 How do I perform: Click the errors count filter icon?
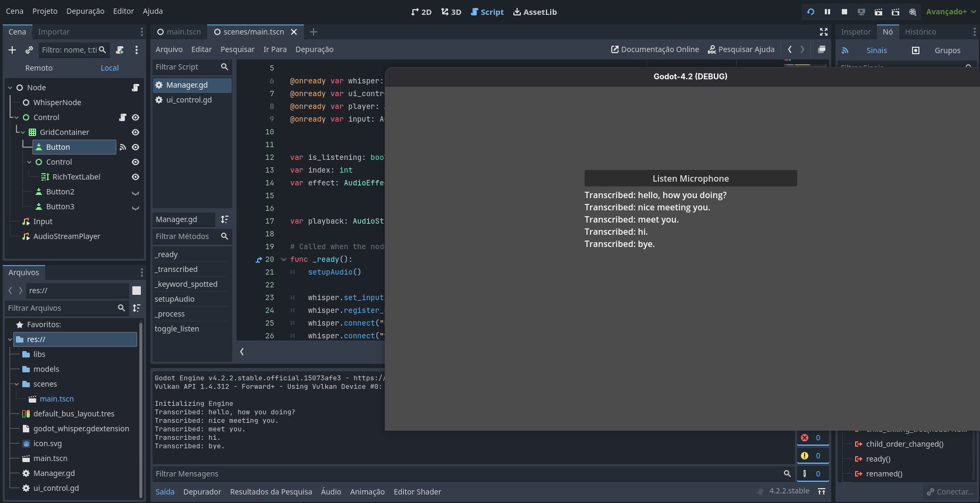pos(812,438)
